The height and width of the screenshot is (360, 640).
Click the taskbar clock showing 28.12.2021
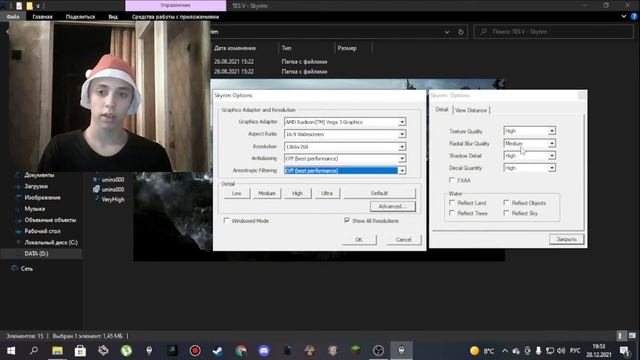point(599,351)
